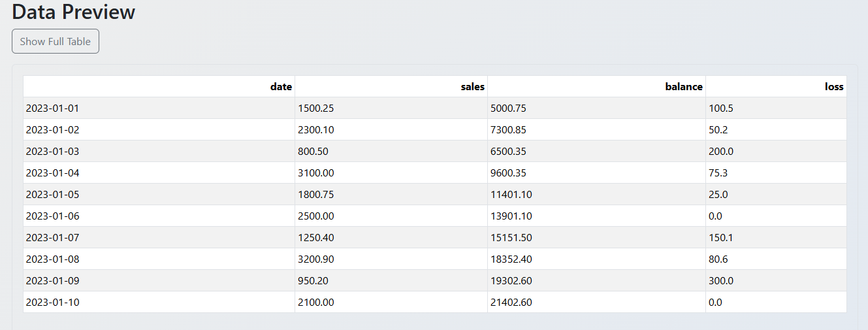
Task: Click the Data Preview heading
Action: click(x=74, y=12)
